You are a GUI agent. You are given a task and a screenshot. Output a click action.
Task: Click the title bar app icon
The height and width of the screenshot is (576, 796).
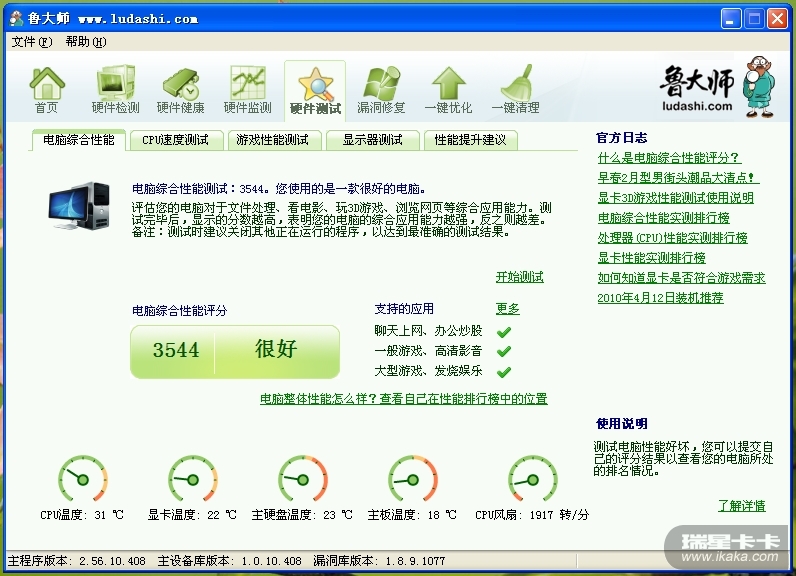point(16,19)
